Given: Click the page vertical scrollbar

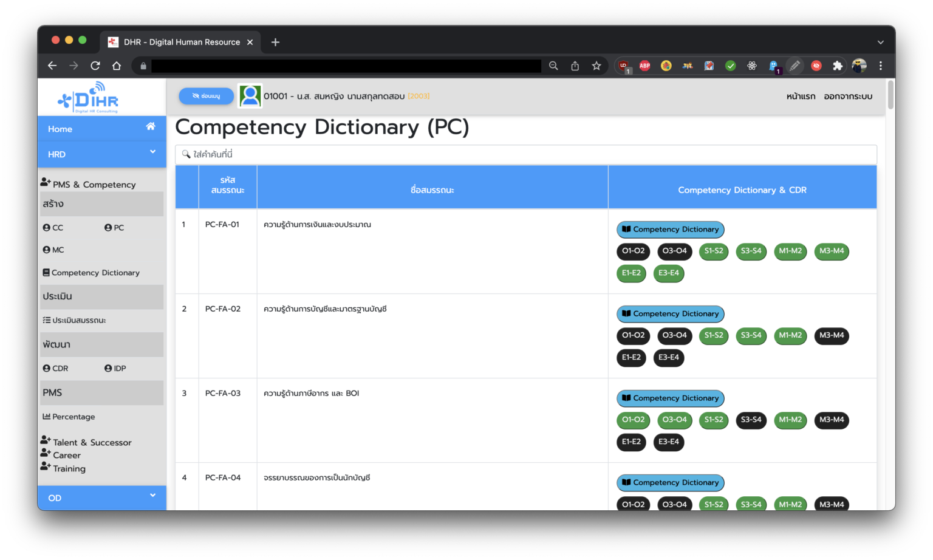Looking at the screenshot, I should pyautogui.click(x=890, y=95).
